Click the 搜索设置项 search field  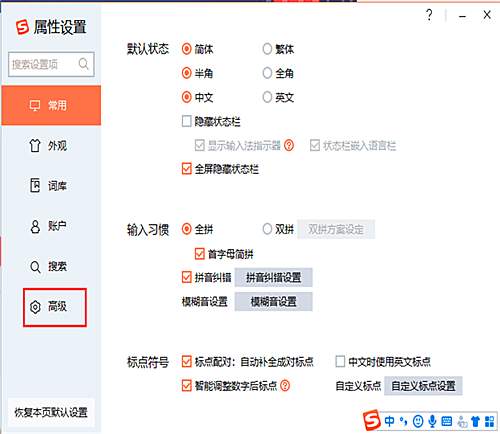[x=51, y=64]
